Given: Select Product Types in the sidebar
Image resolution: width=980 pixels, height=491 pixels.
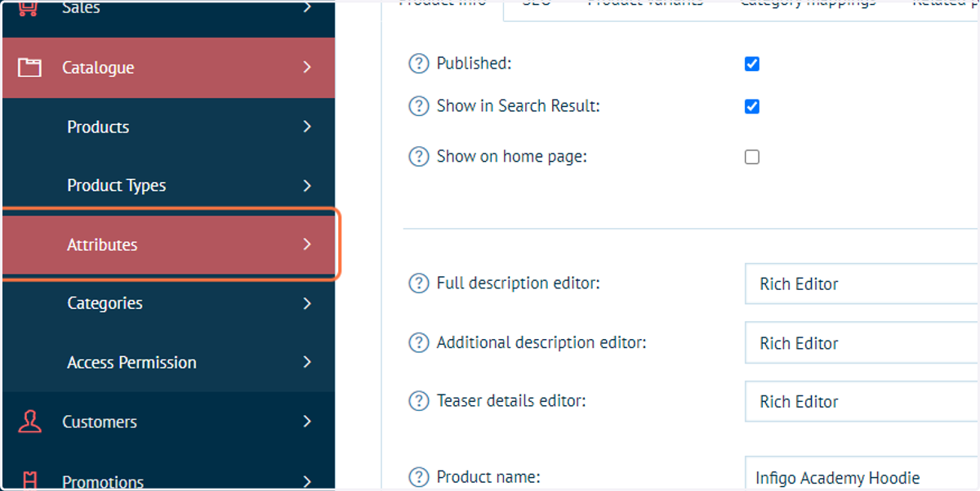Looking at the screenshot, I should point(168,185).
